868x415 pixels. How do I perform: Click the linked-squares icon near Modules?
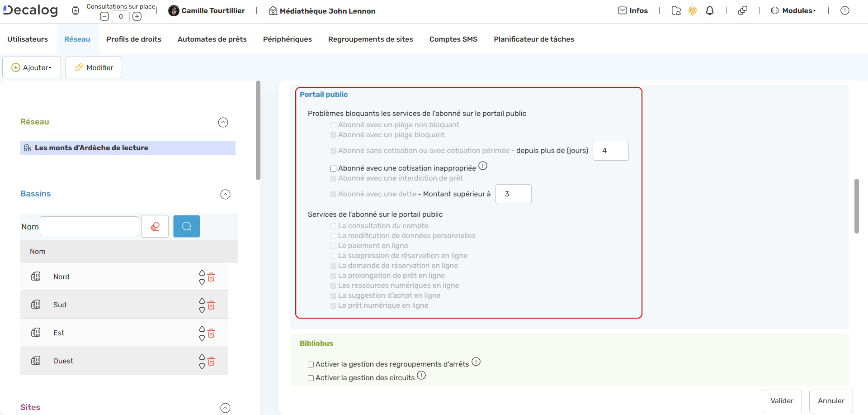click(743, 10)
